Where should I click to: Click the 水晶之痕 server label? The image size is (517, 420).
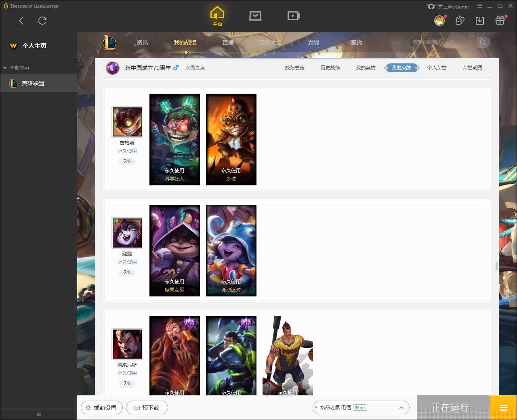(x=195, y=68)
